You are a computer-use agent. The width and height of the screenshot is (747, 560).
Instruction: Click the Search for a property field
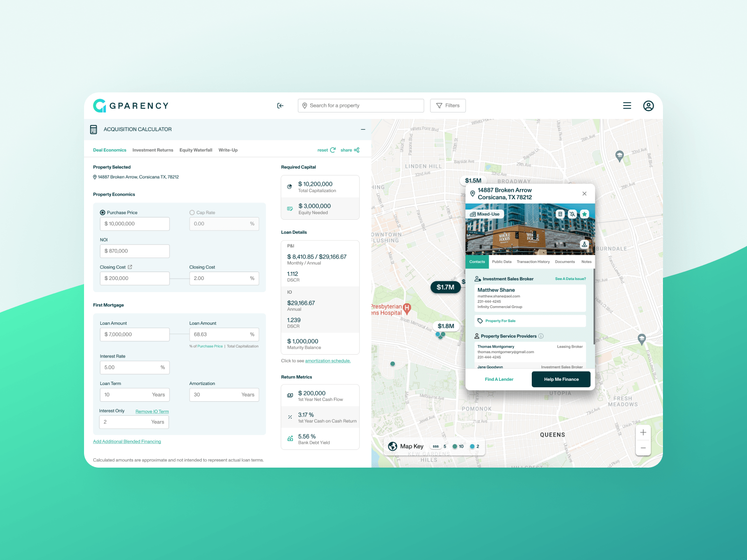click(x=360, y=106)
